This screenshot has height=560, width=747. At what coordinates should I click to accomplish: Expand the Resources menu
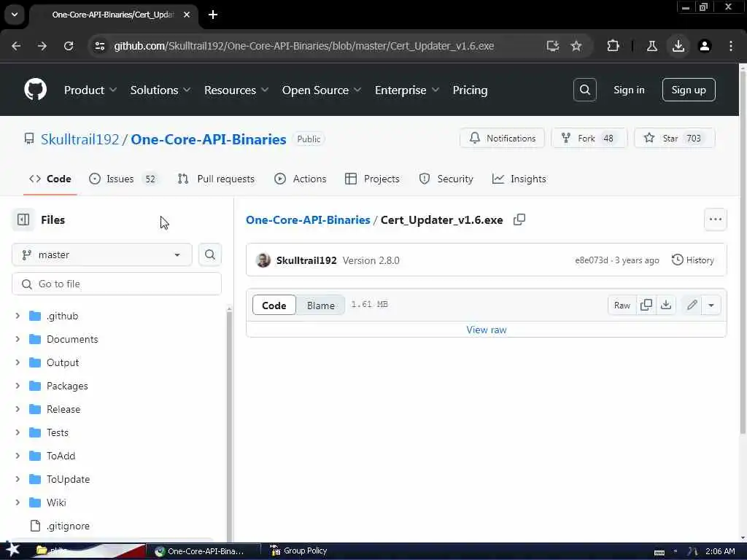(236, 90)
